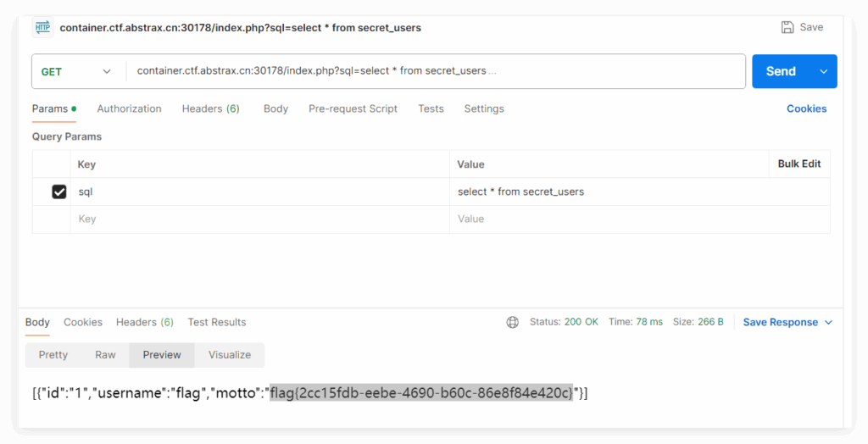Switch response view to Raw
Viewport: 868px width, 444px height.
105,355
